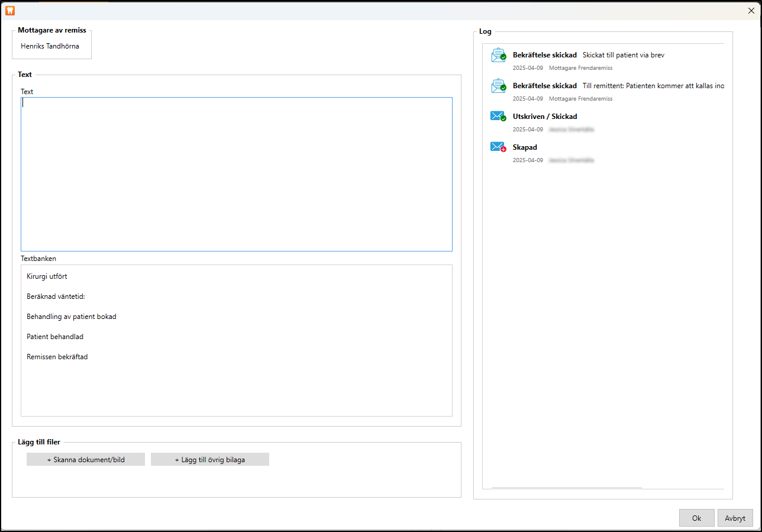Select 'Patient behandlad' in Textbanken
The width and height of the screenshot is (762, 532).
[55, 337]
